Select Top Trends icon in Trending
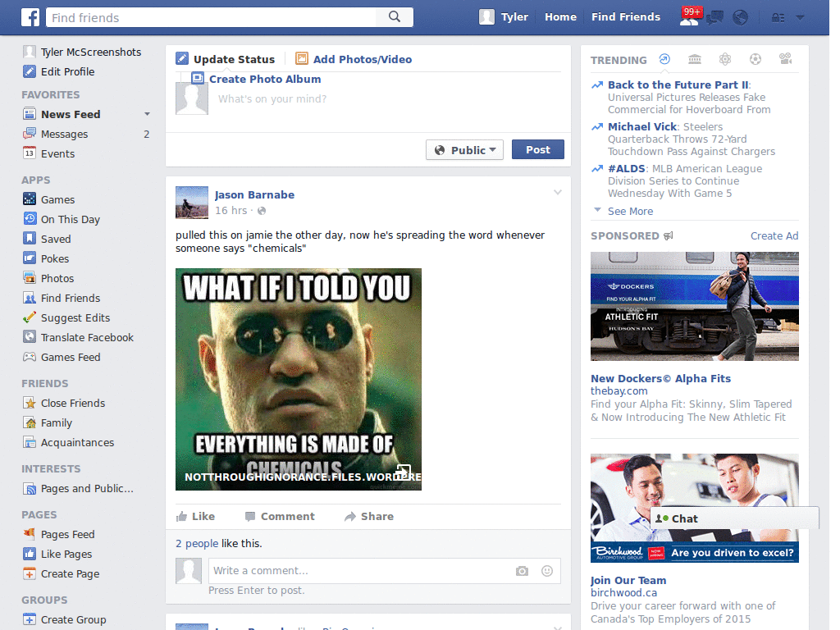Screen dimensions: 840x630 pyautogui.click(x=664, y=59)
